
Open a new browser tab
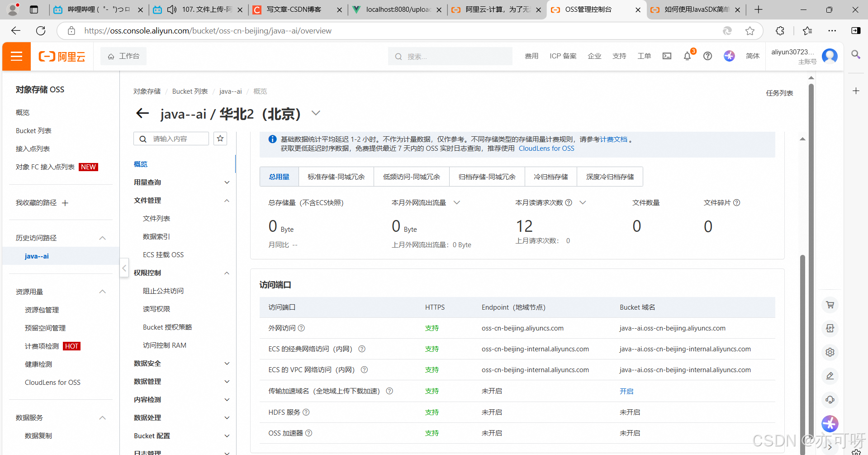[x=759, y=10]
